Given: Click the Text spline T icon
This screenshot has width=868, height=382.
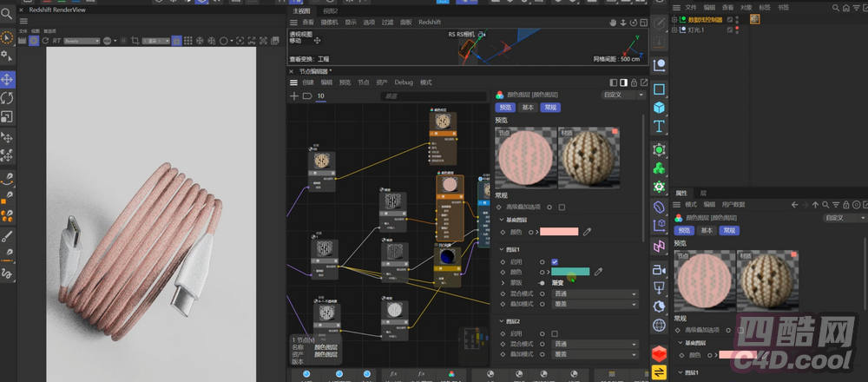Looking at the screenshot, I should 660,127.
